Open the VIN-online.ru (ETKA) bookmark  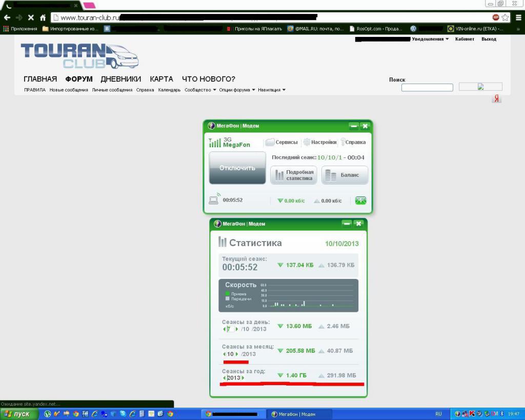click(475, 29)
